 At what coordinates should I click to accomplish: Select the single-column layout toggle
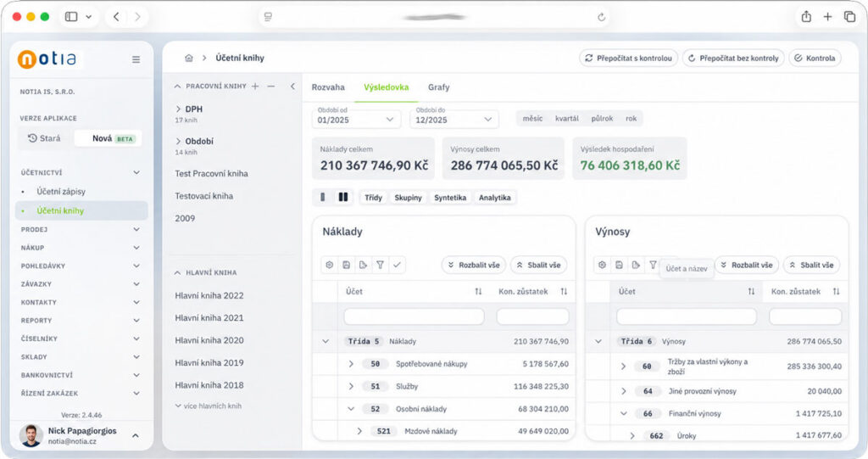pyautogui.click(x=323, y=198)
